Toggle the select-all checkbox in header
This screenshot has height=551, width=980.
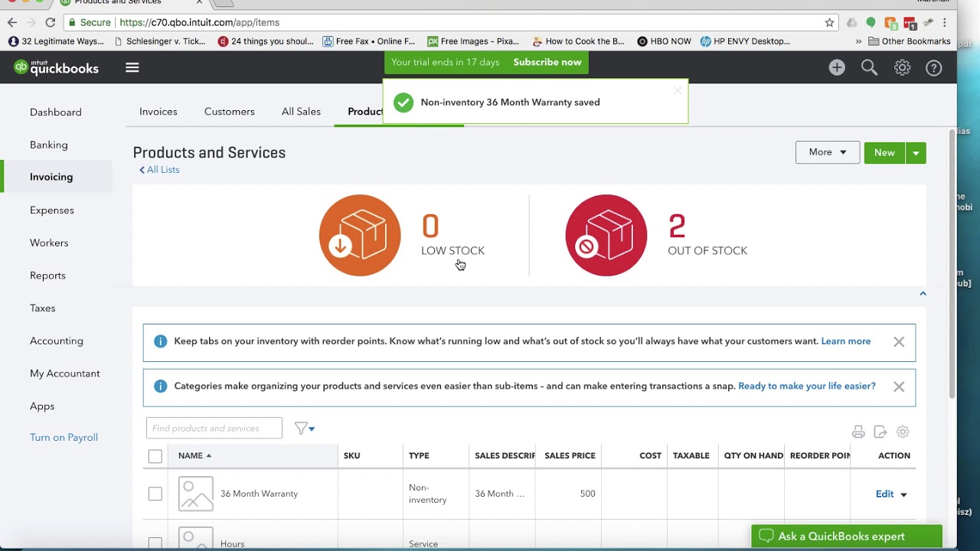[155, 456]
